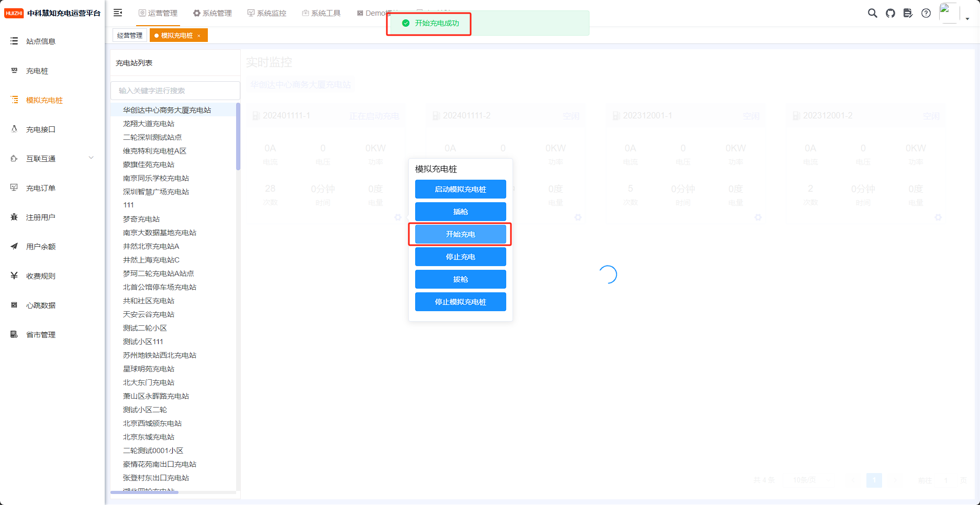Click the 充电桩 sidebar icon
The width and height of the screenshot is (980, 505).
(14, 70)
